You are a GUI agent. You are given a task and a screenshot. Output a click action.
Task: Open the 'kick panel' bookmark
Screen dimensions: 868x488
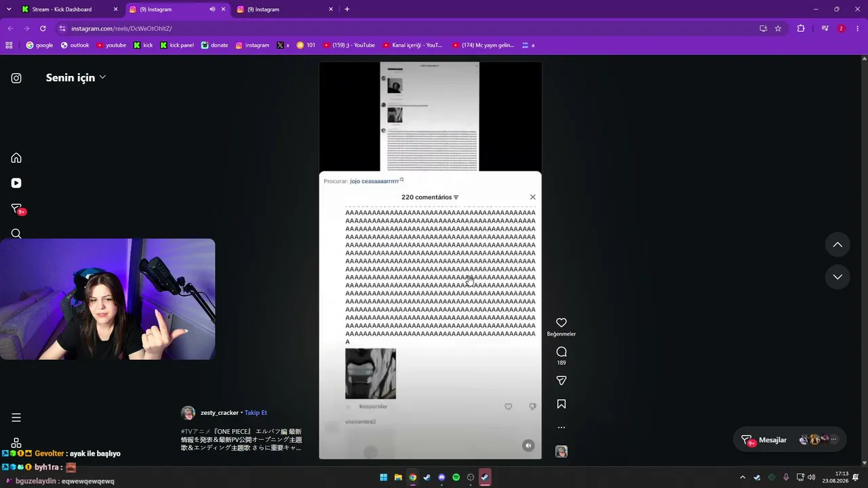tap(177, 45)
